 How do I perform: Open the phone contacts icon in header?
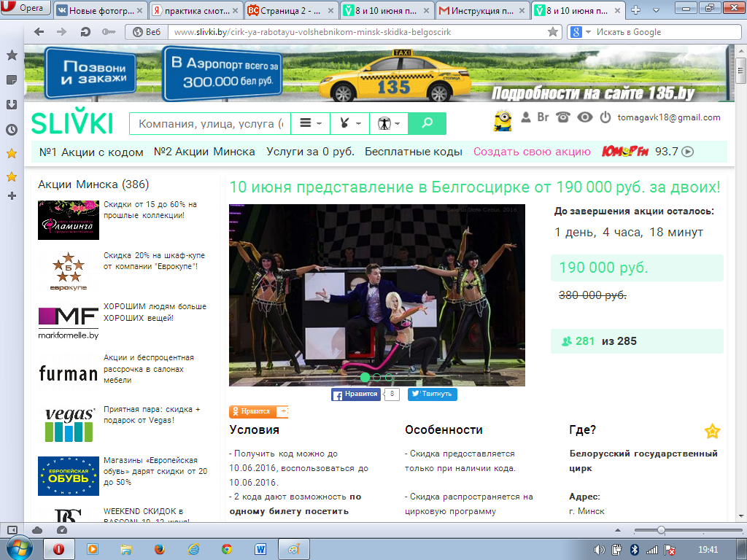coord(562,117)
